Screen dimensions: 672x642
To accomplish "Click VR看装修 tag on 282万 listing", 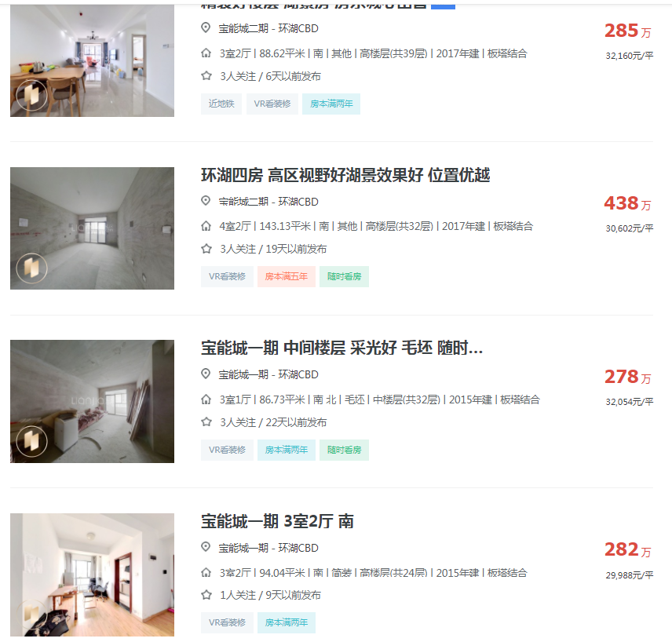I will pos(227,622).
